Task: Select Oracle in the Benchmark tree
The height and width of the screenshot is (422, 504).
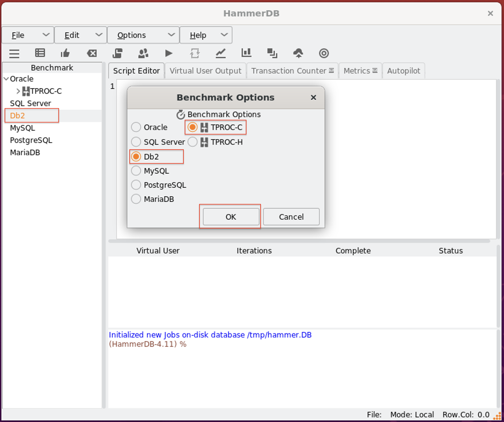Action: (x=22, y=79)
